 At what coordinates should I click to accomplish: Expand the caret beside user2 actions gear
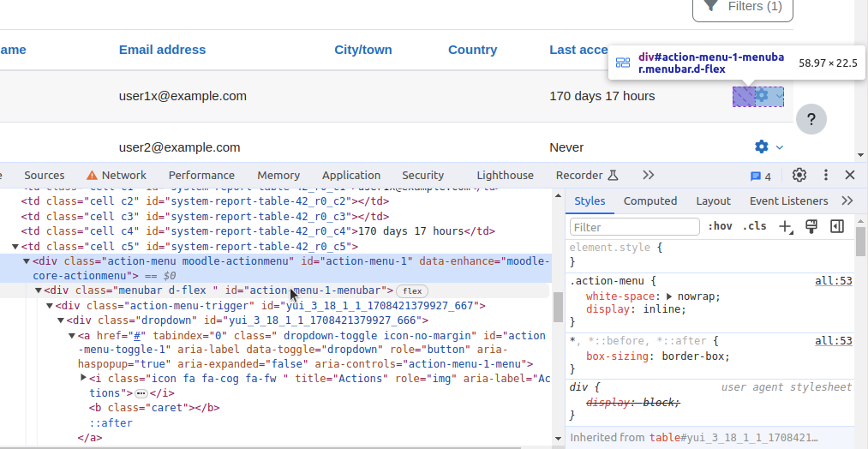tap(780, 147)
